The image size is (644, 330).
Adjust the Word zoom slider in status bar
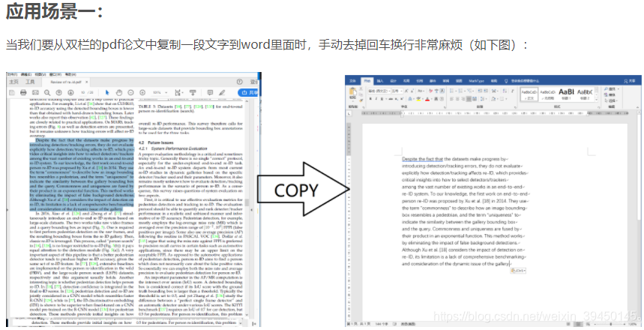click(612, 324)
